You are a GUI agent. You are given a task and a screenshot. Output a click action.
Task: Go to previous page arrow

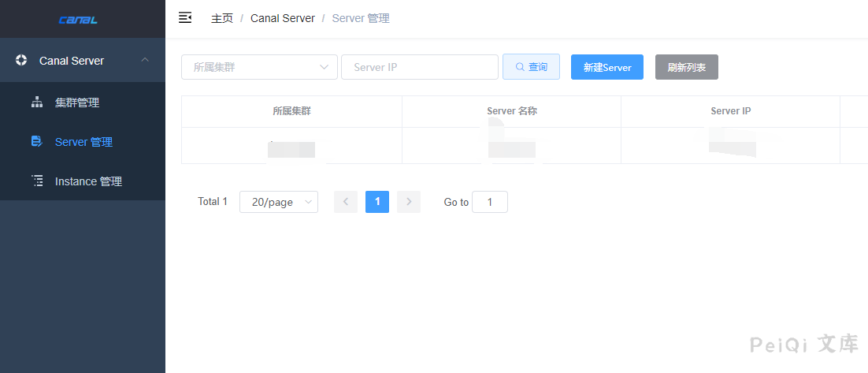[x=346, y=202]
